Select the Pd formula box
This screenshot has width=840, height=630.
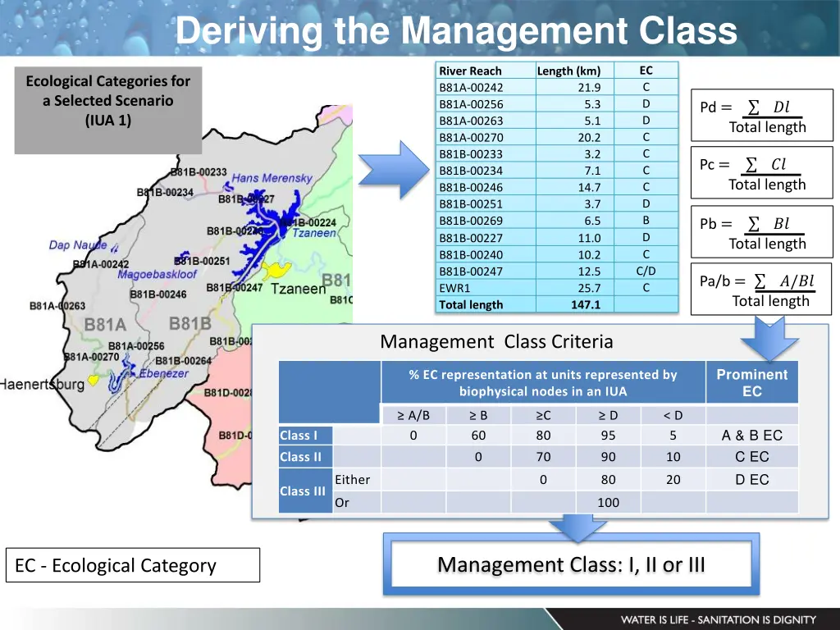pos(762,117)
